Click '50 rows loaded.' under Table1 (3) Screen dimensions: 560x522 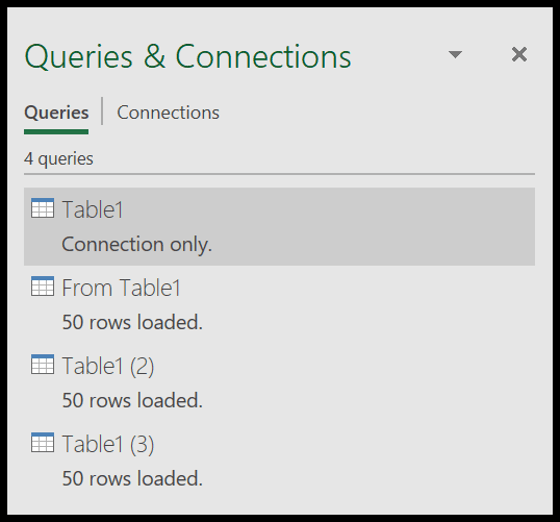[132, 478]
